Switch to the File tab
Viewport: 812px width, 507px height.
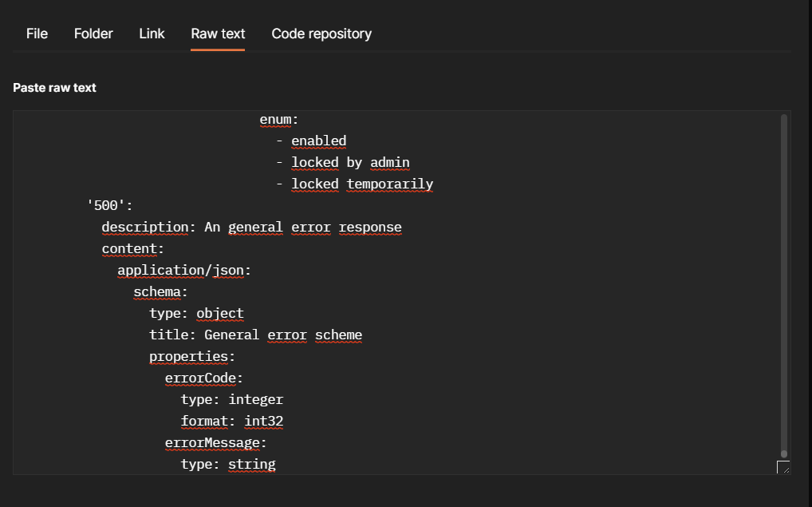pyautogui.click(x=37, y=34)
